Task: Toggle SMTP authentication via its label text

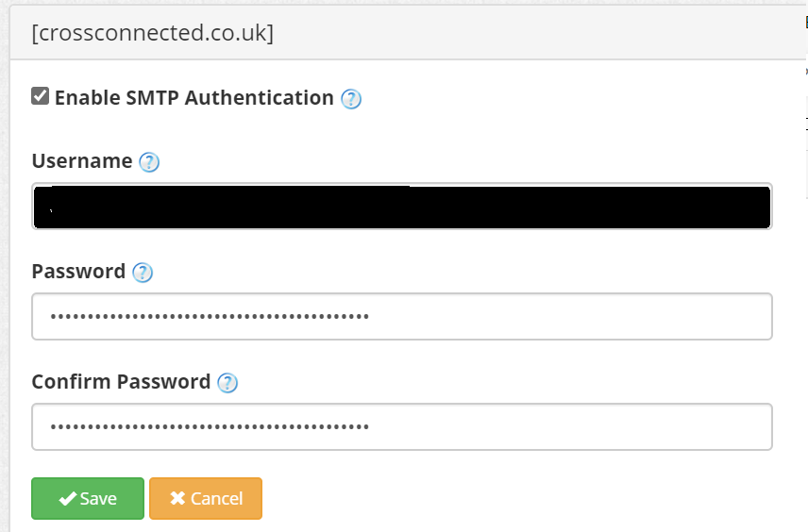Action: 194,98
